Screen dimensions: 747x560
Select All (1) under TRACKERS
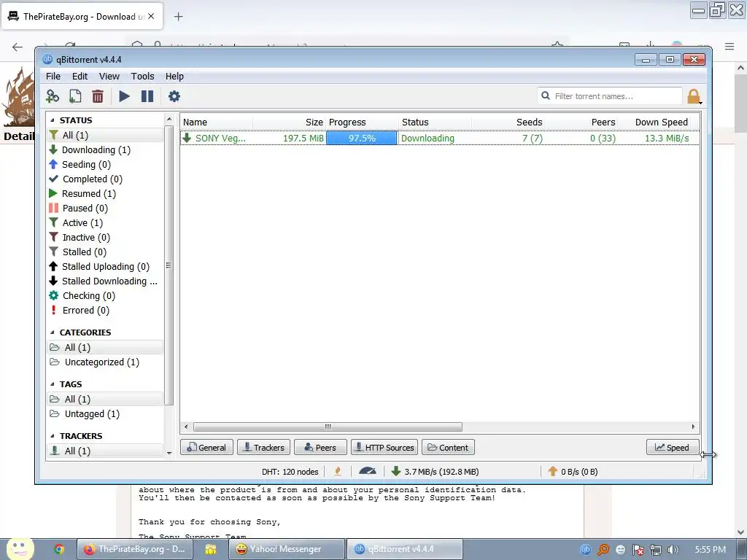tap(105, 451)
